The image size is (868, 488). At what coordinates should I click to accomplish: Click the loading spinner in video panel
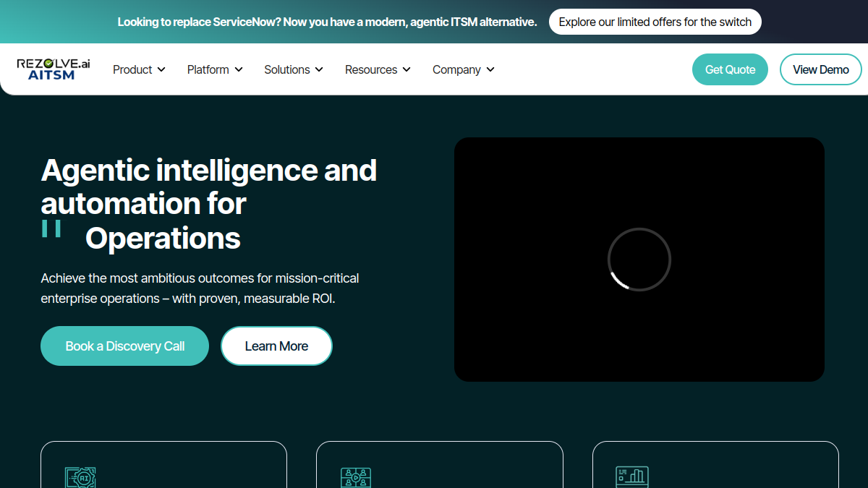639,260
